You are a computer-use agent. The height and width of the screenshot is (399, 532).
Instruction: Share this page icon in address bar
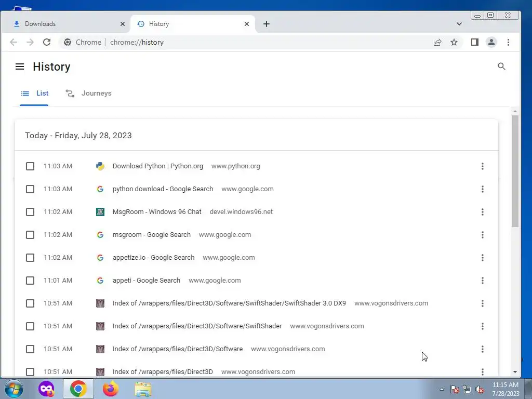tap(437, 42)
